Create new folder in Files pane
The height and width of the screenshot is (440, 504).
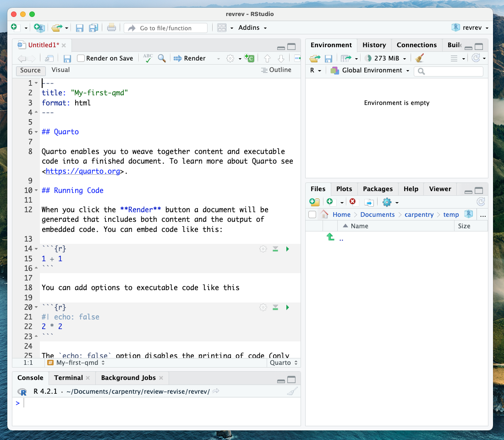click(x=314, y=202)
